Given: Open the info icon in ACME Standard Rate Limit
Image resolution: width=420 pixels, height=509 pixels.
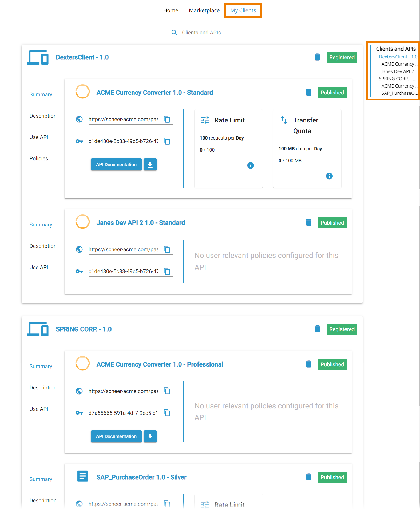Looking at the screenshot, I should tap(251, 165).
